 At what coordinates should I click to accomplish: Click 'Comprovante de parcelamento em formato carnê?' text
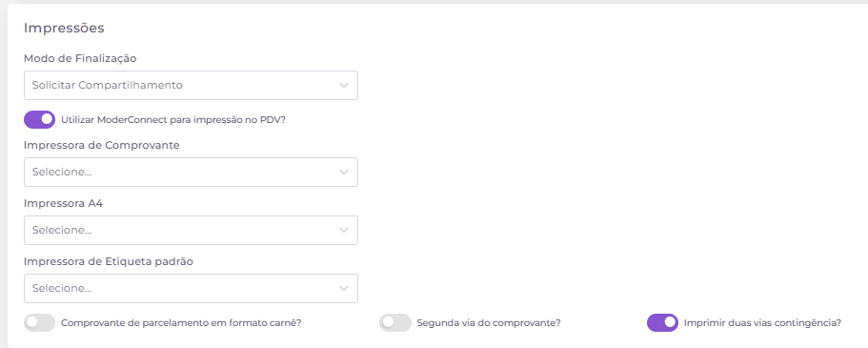(181, 322)
